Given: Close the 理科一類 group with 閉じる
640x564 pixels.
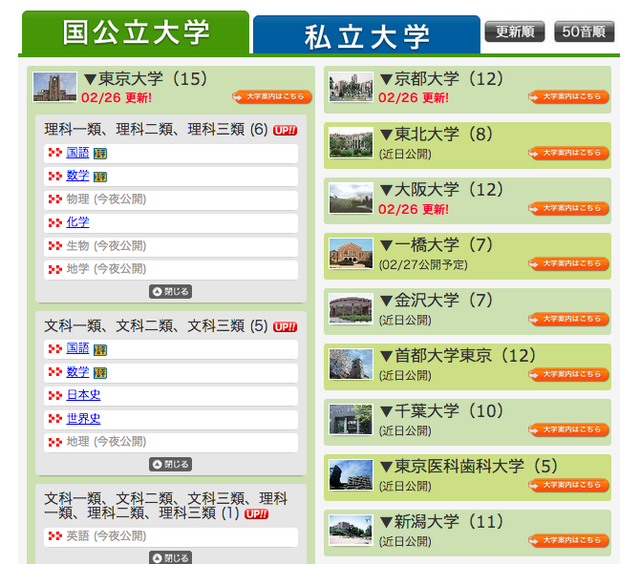Looking at the screenshot, I should pyautogui.click(x=171, y=291).
